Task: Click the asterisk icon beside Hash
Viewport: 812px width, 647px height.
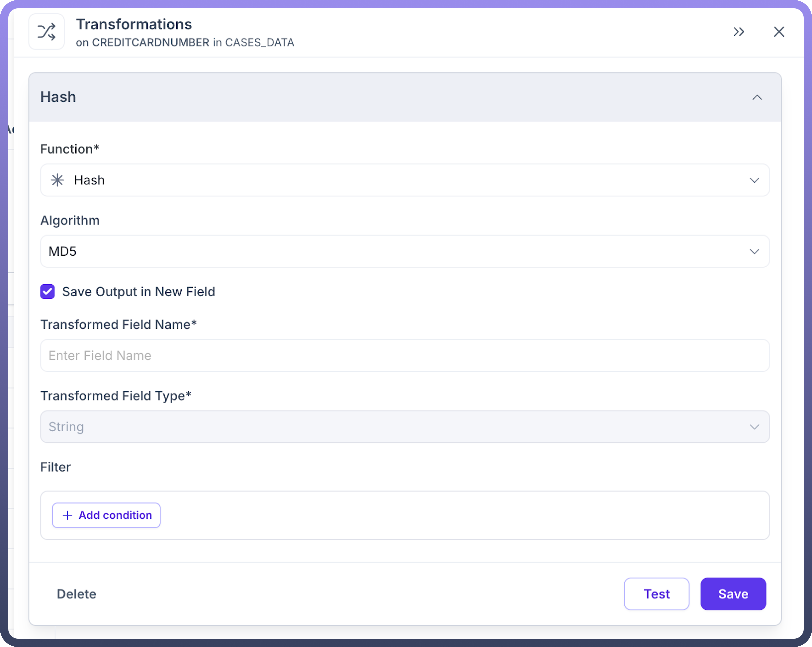Action: [58, 180]
